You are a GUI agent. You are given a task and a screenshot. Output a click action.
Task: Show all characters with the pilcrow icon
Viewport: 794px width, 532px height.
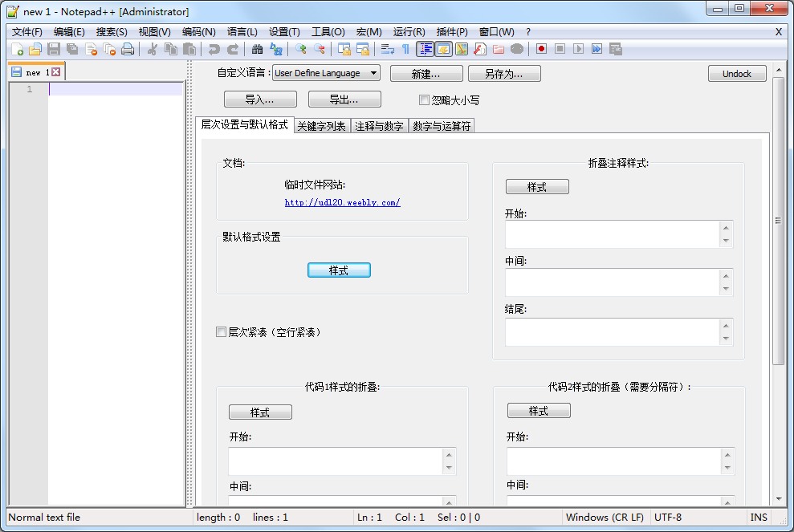click(406, 49)
